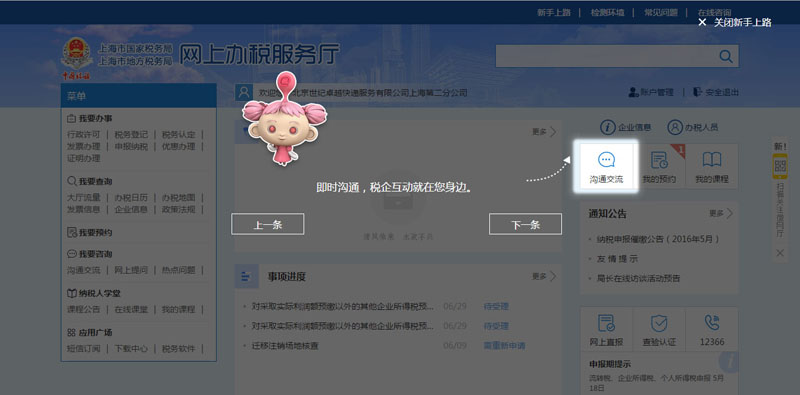The width and height of the screenshot is (800, 395).
Task: Open 下载中心 under 应用广场
Action: coord(131,349)
